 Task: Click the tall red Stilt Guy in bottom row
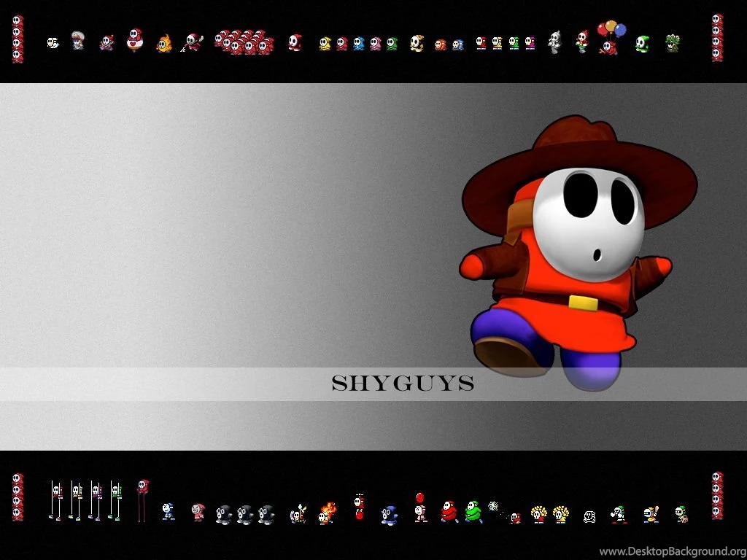[142, 500]
